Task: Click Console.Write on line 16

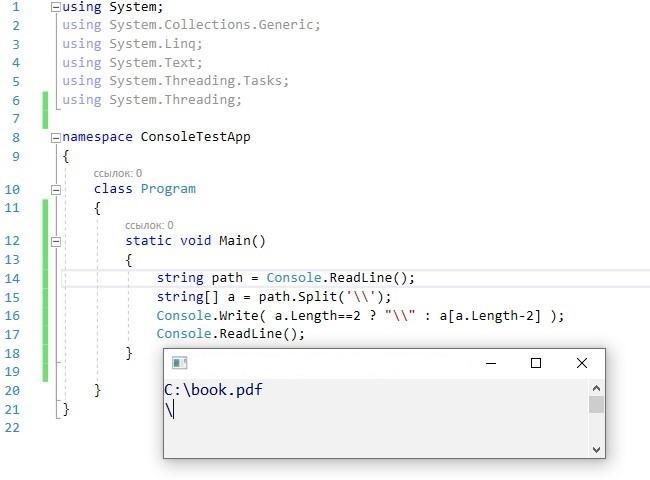Action: [207, 316]
